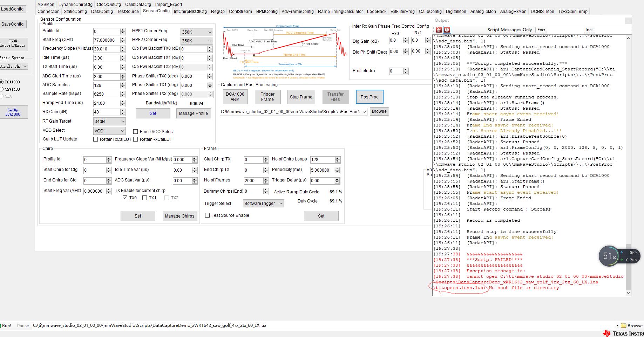Click the Run! script icon
The height and width of the screenshot is (337, 644).
[x=6, y=325]
